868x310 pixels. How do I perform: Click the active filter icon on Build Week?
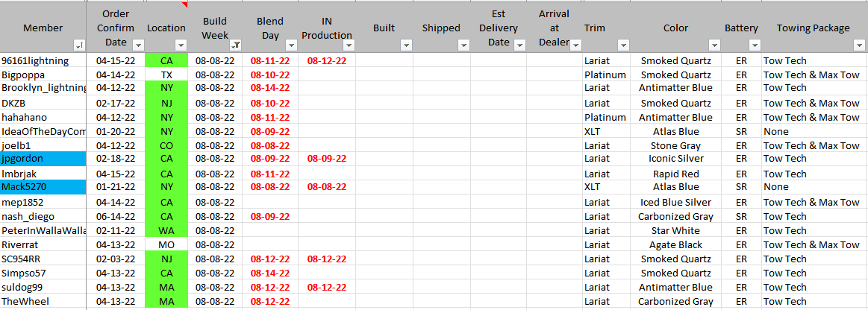point(235,45)
